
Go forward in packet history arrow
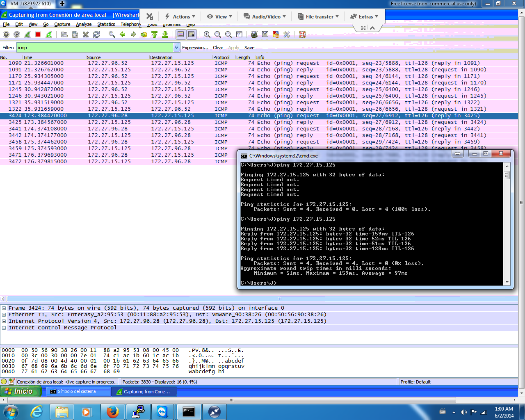(x=133, y=34)
